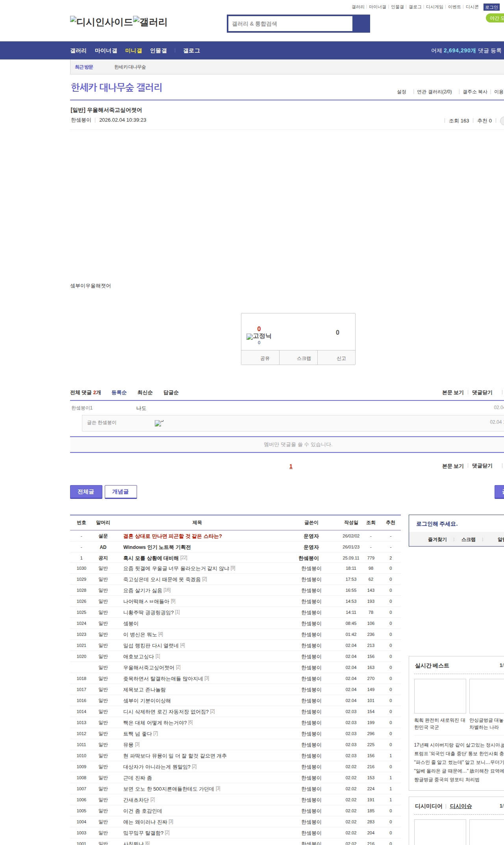Image resolution: width=504 pixels, height=845 pixels.
Task: Click the 갤러리 & 통합검색 search field
Action: [291, 24]
